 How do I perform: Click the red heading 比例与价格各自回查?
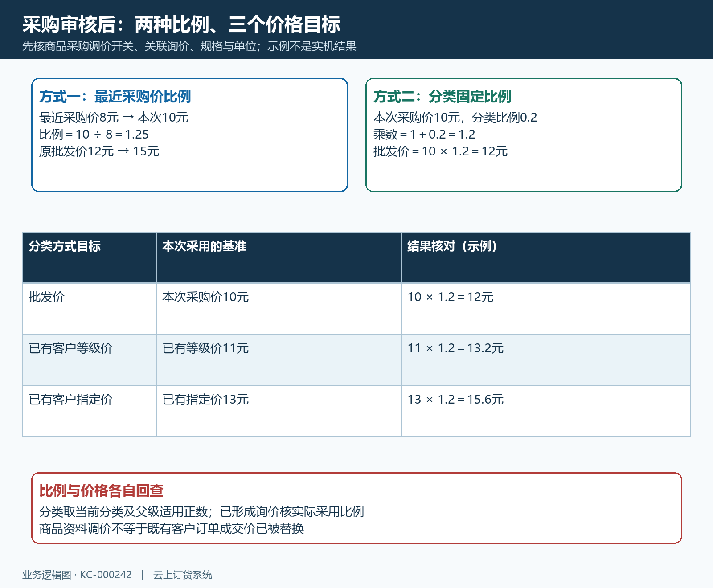101,490
